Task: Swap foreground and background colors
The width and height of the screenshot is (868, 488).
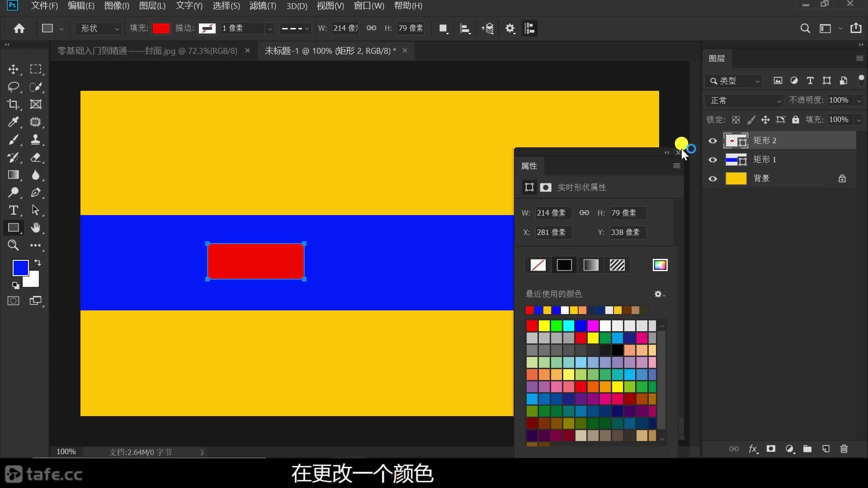Action: 38,263
